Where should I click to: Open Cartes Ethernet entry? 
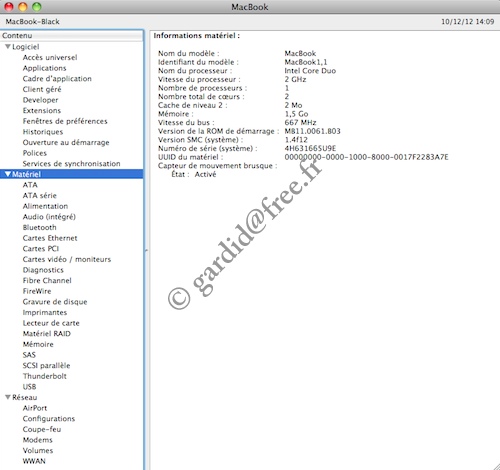click(50, 238)
